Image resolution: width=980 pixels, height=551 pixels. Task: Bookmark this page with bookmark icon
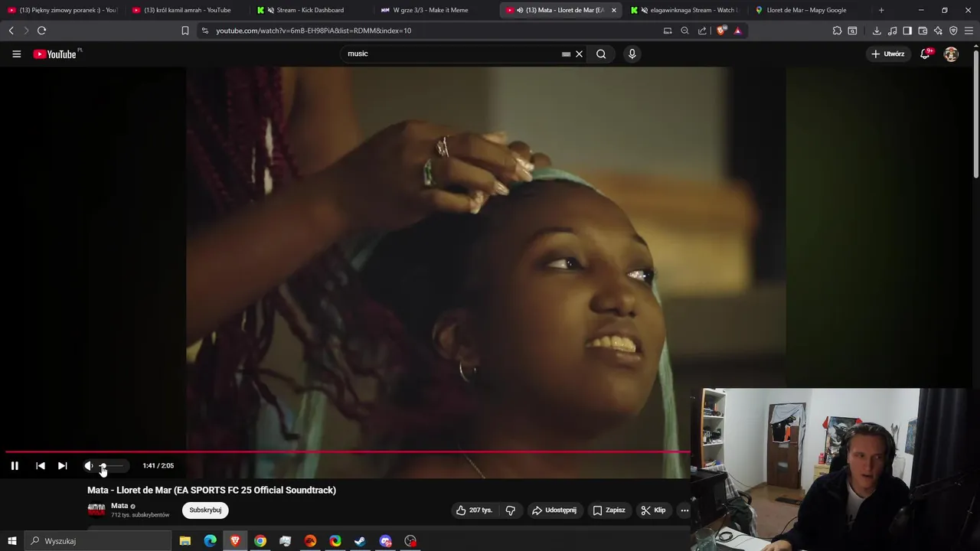click(185, 31)
